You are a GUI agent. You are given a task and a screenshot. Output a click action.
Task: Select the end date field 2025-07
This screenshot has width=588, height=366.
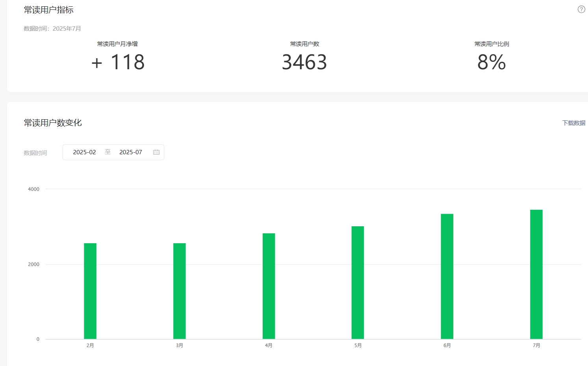click(131, 152)
